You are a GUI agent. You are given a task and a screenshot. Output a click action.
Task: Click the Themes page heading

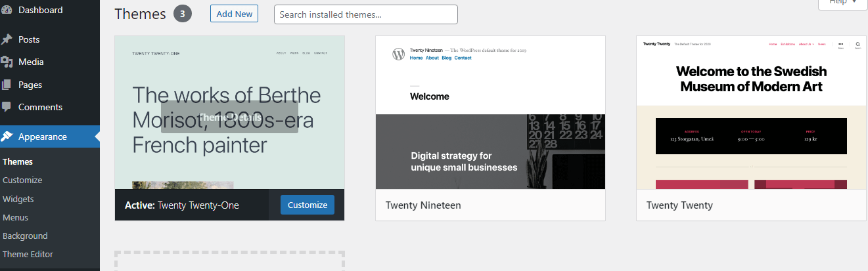click(141, 14)
